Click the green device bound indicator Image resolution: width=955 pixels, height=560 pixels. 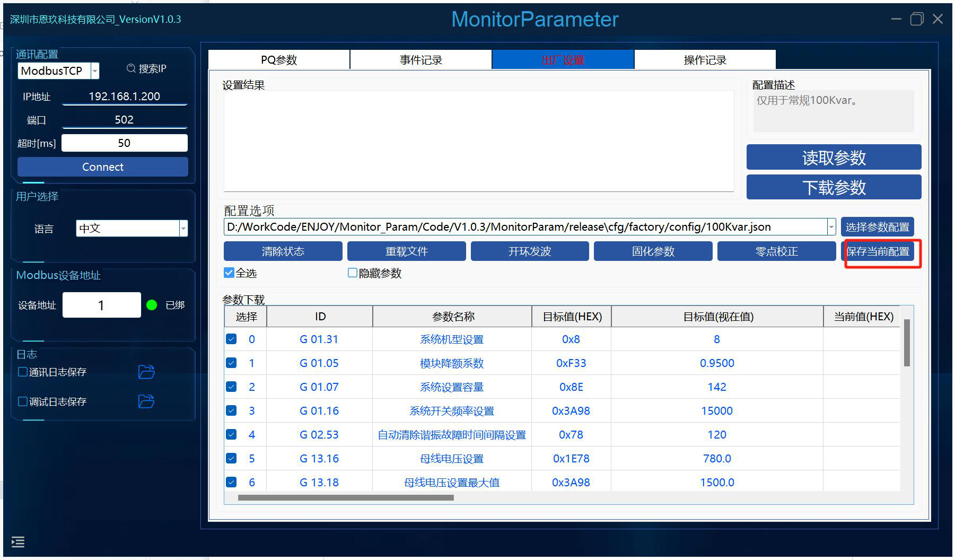tap(152, 305)
